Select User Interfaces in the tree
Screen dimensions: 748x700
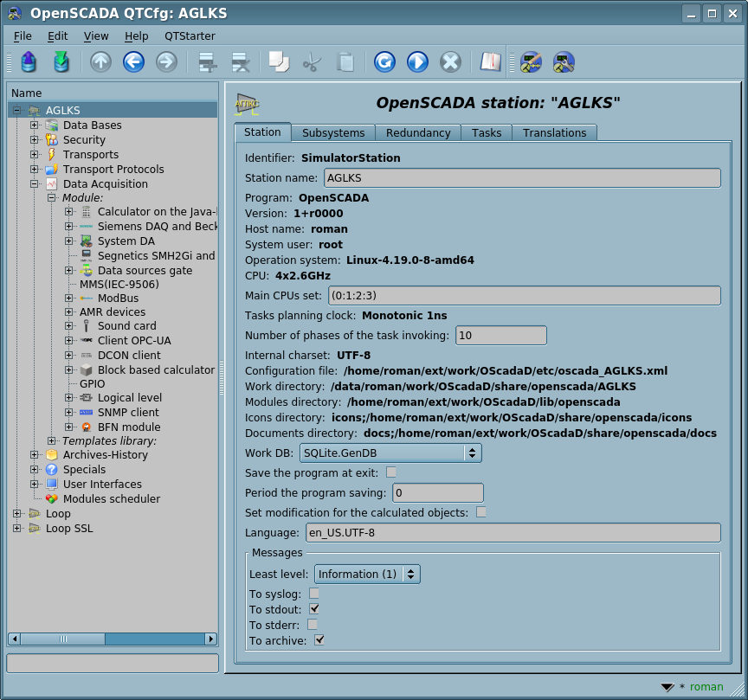point(102,485)
